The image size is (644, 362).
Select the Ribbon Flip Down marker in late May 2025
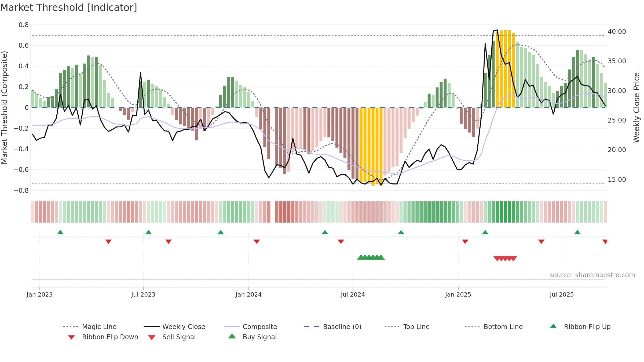click(x=541, y=242)
